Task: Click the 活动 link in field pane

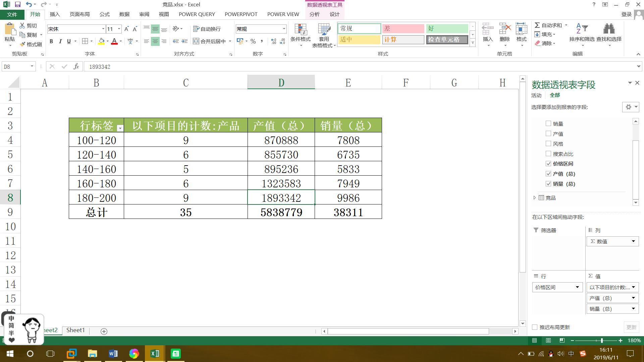Action: point(536,95)
